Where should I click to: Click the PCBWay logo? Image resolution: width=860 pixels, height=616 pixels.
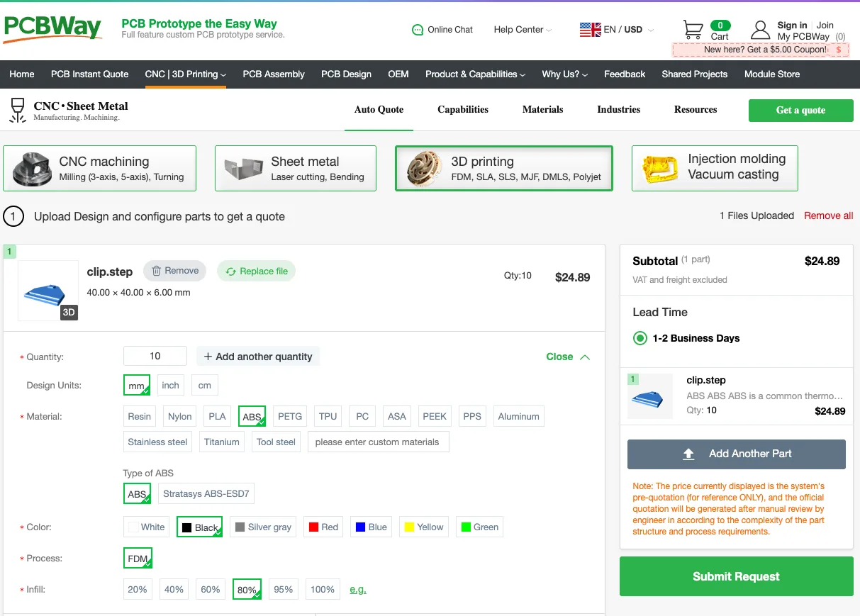point(53,28)
